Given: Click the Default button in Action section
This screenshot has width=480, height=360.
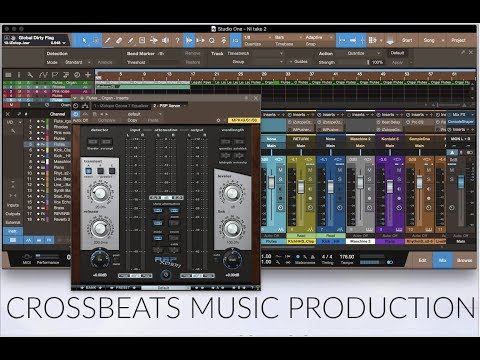Looking at the screenshot, I should point(397,53).
